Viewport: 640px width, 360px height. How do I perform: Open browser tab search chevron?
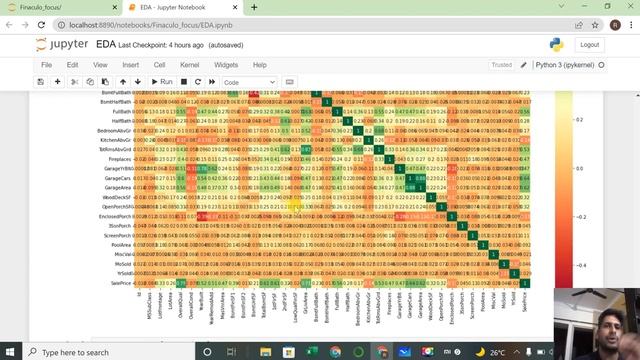pyautogui.click(x=562, y=6)
